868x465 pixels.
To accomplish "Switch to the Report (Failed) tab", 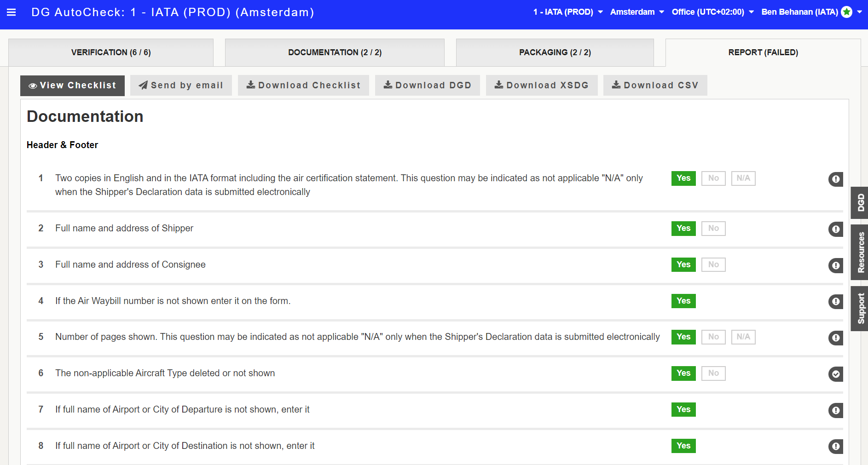I will coord(763,52).
